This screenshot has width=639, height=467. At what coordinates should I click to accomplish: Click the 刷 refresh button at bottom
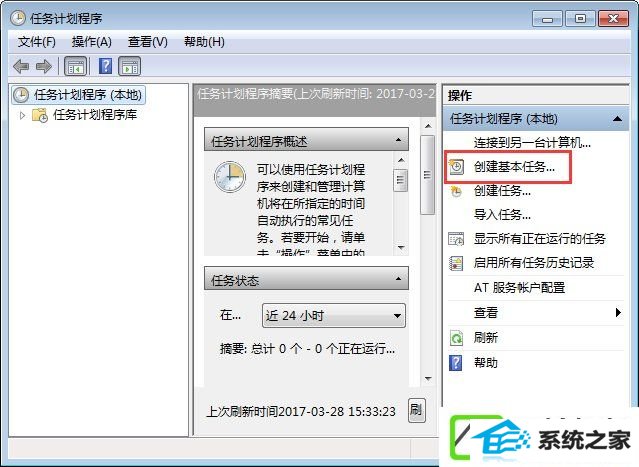point(416,410)
